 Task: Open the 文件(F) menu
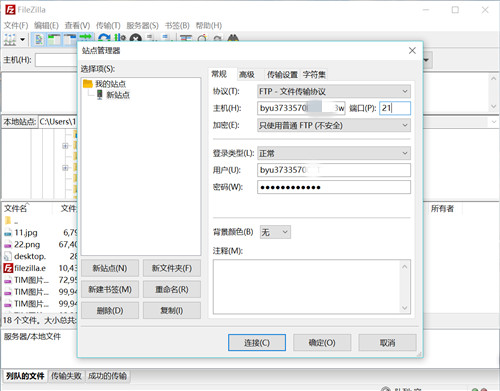coord(16,25)
